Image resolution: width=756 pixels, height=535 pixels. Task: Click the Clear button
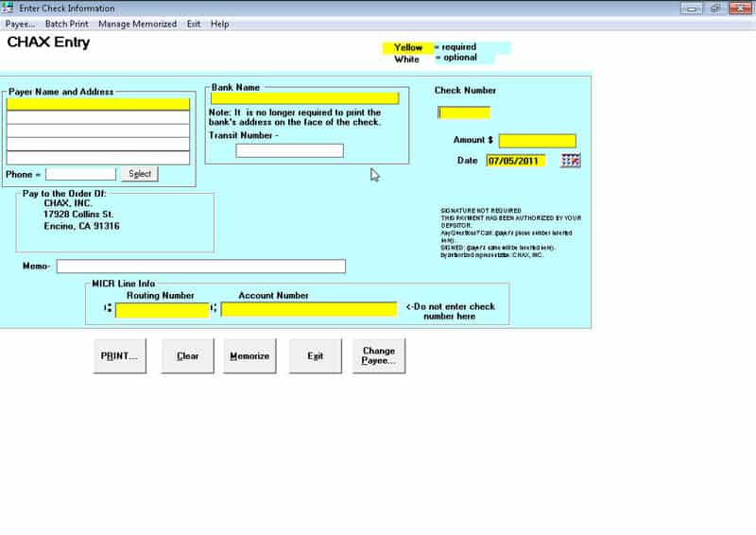coord(188,356)
